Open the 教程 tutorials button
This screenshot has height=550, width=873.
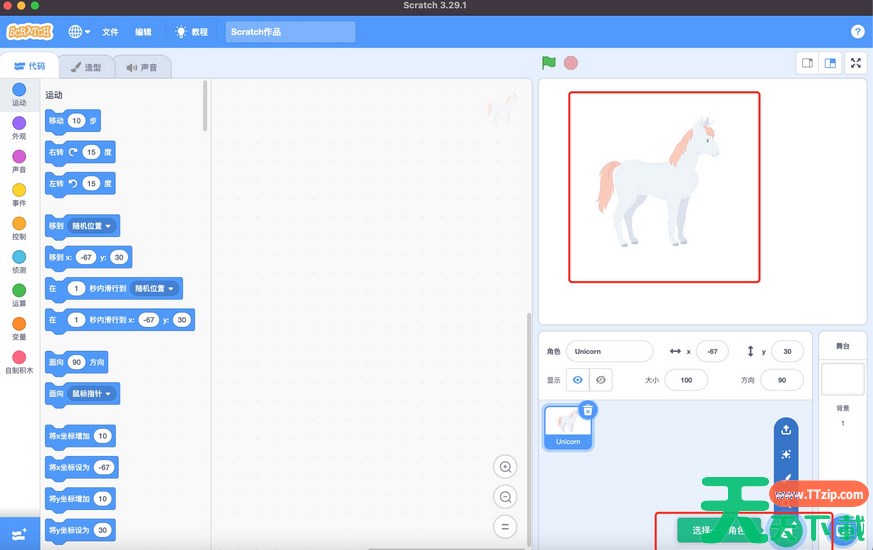(191, 32)
